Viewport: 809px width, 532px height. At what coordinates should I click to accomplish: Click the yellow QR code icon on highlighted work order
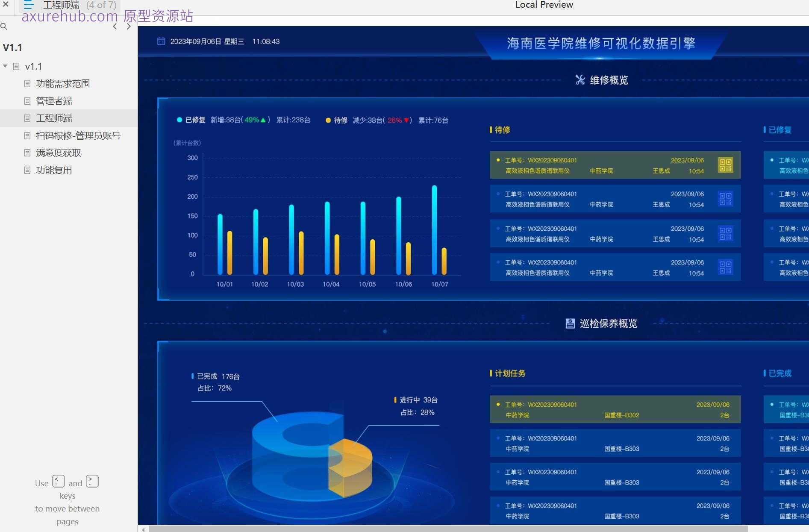[725, 165]
